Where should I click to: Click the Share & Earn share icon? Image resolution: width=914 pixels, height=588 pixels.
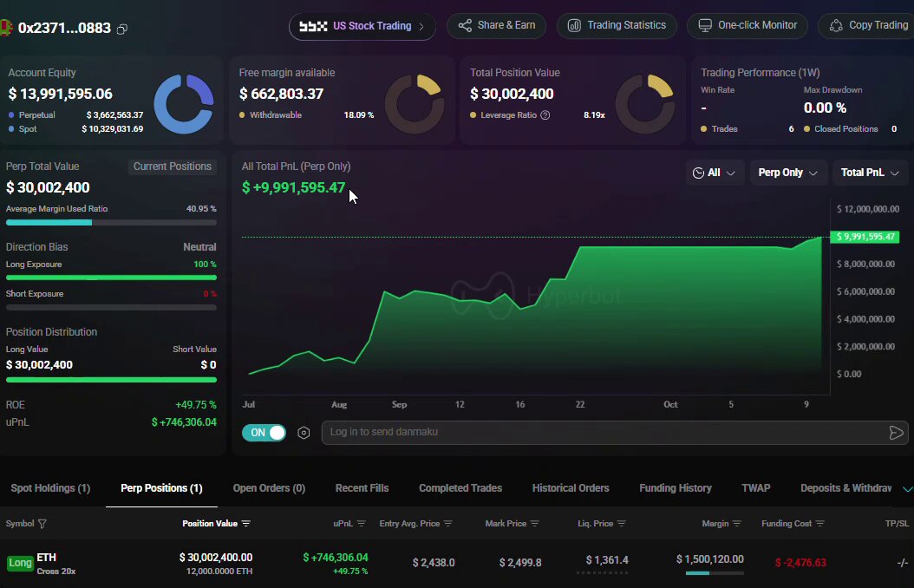coord(465,26)
